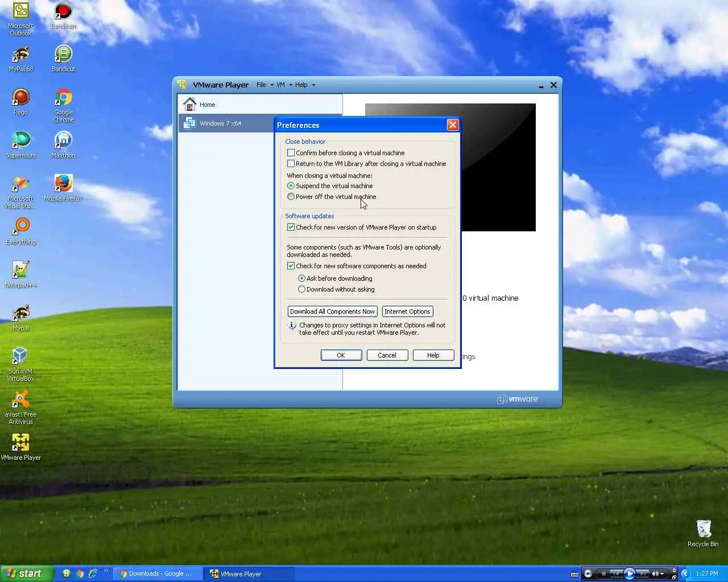Select Power off the virtual machine option
728x582 pixels.
point(291,197)
